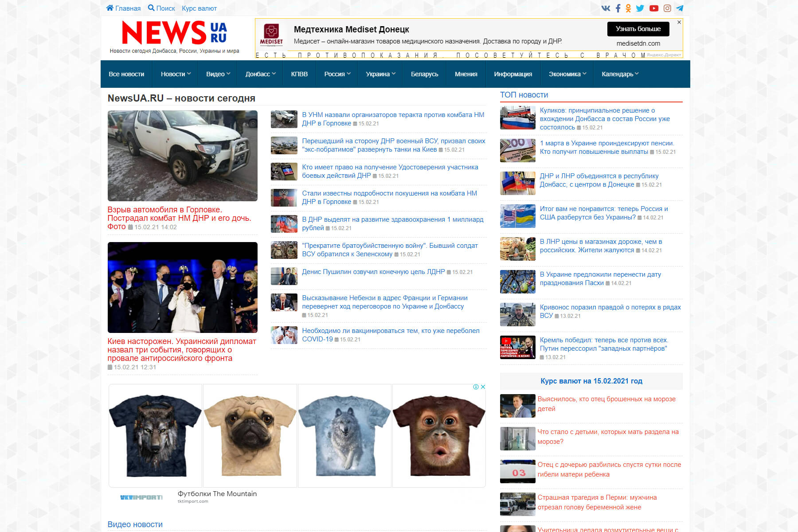Image resolution: width=798 pixels, height=532 pixels.
Task: Open Страшная трагедия в Перми article
Action: (597, 502)
